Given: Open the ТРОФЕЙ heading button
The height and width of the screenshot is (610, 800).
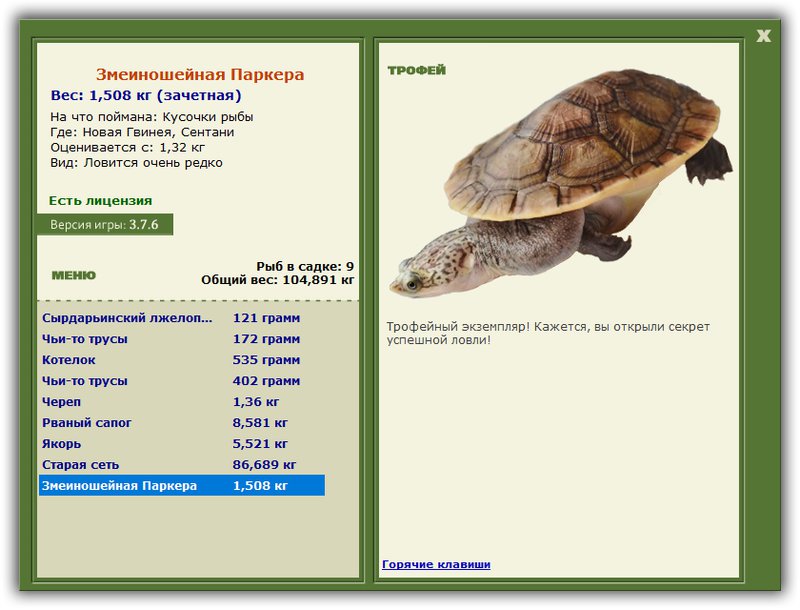Looking at the screenshot, I should coord(416,70).
